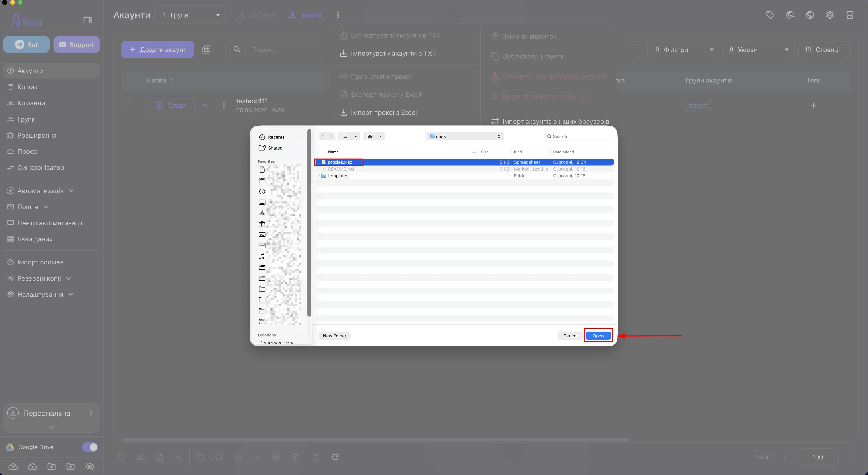
Task: Click the tag icon in top bar
Action: point(770,15)
